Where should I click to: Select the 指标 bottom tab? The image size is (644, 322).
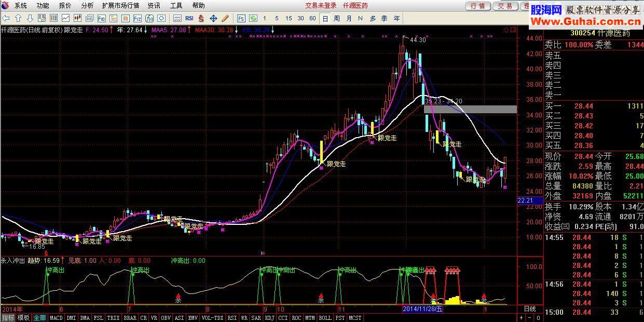[x=8, y=318]
